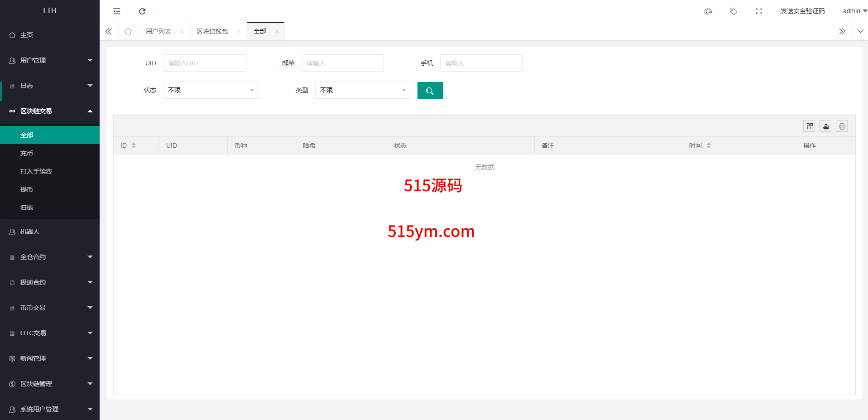Click the sidebar collapse menu icon
Viewport: 868px width, 420px height.
(x=117, y=11)
